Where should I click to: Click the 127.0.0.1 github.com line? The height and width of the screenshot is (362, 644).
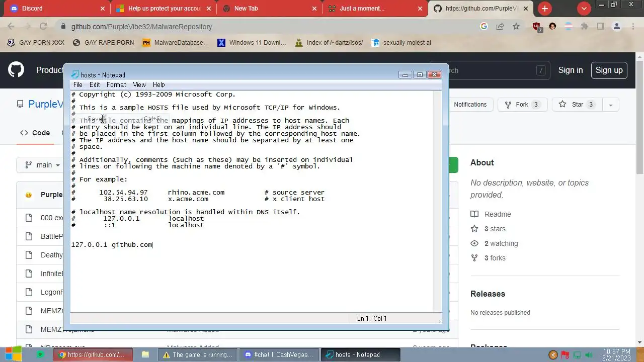point(112,244)
